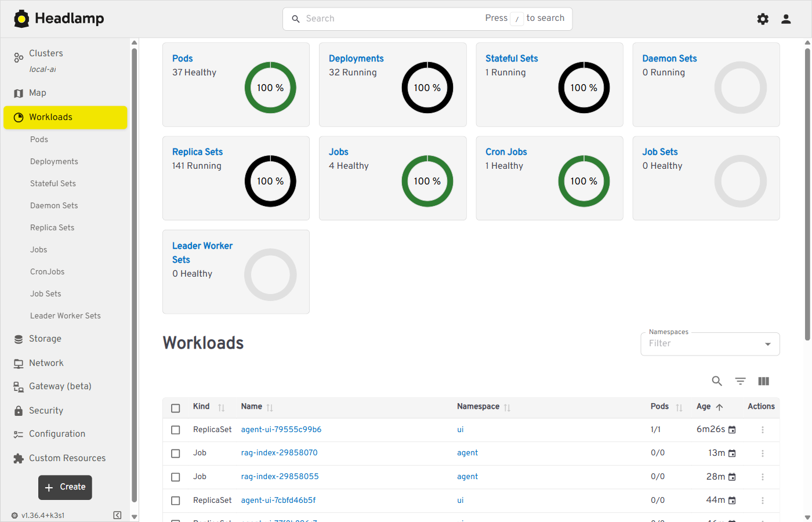Check the agent-ui-79555c99b6 row checkbox
The width and height of the screenshot is (812, 522).
click(x=176, y=430)
